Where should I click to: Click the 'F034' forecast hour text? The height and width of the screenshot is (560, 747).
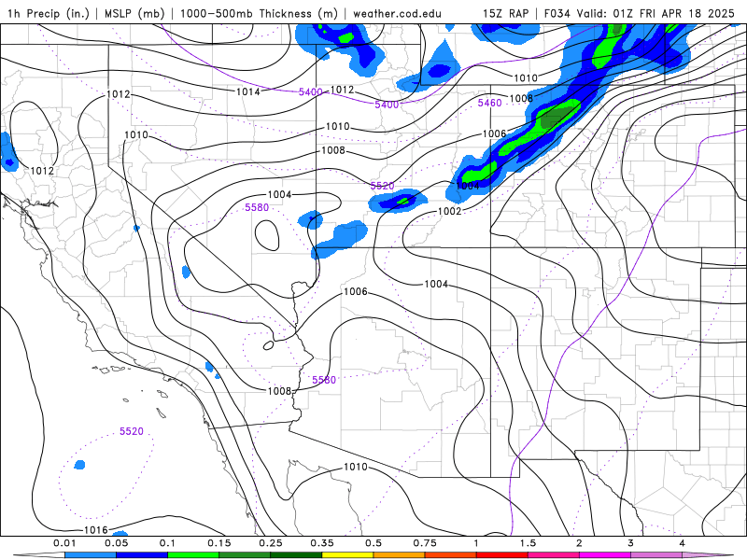coord(557,13)
